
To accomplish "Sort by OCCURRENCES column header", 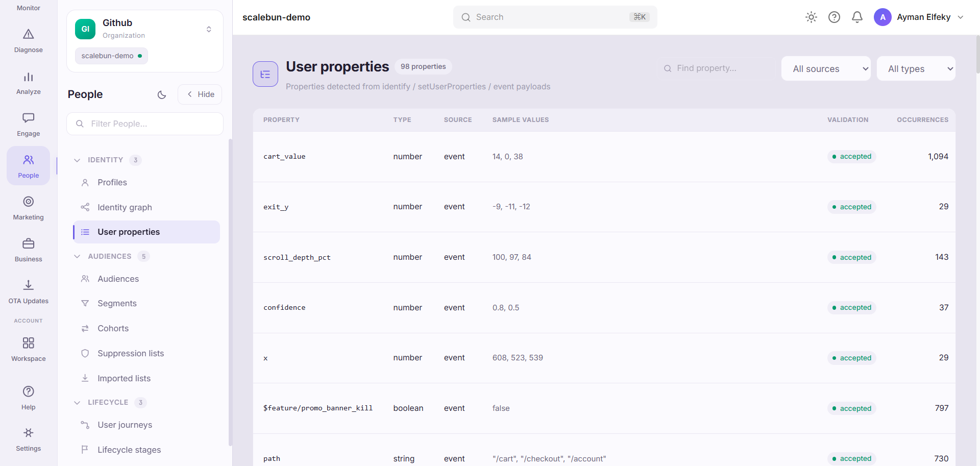I will coord(922,120).
